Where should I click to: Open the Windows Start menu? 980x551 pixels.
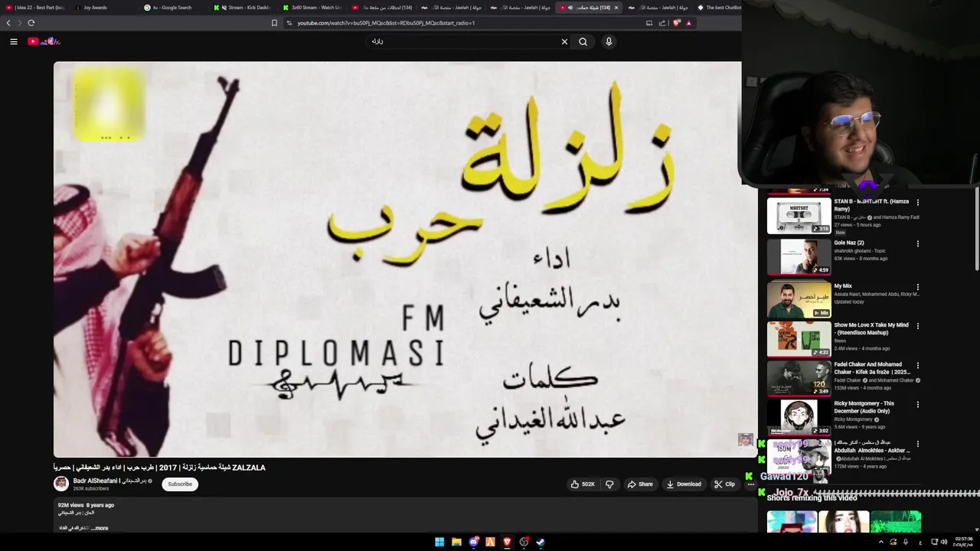pyautogui.click(x=439, y=542)
